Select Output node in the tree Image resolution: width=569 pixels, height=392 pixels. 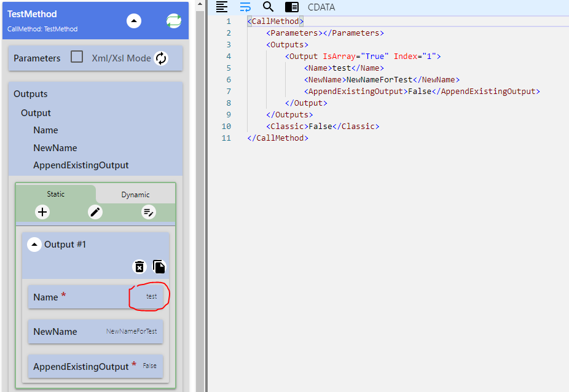point(36,113)
